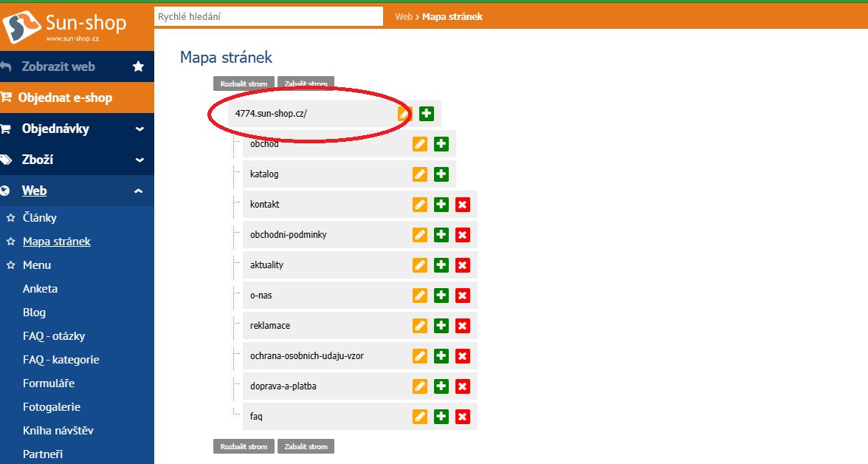Select the obchodni-podminky tree item
Image resolution: width=868 pixels, height=464 pixels.
[289, 235]
